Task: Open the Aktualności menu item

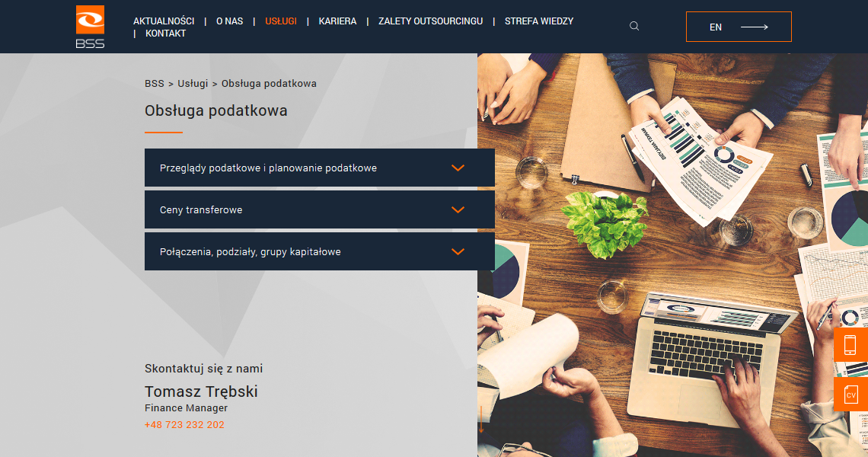Action: [164, 21]
